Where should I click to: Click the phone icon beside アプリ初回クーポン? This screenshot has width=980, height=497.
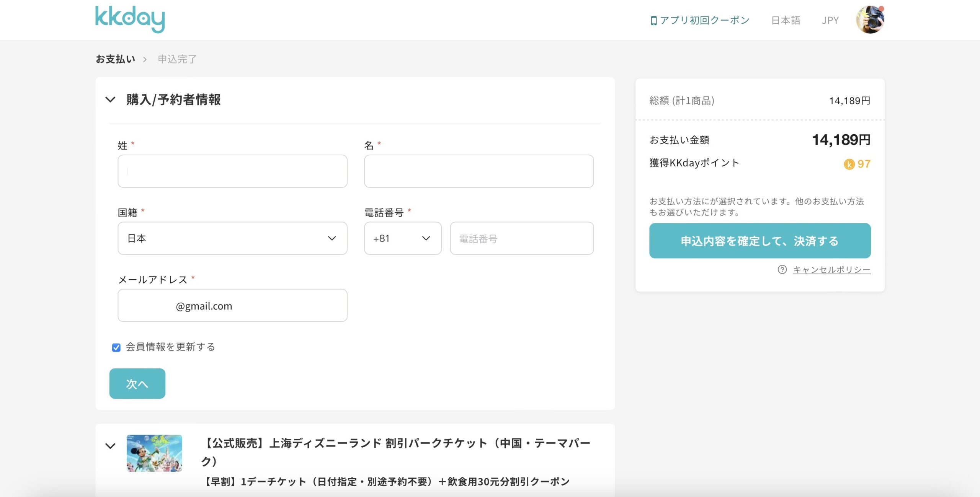point(653,21)
